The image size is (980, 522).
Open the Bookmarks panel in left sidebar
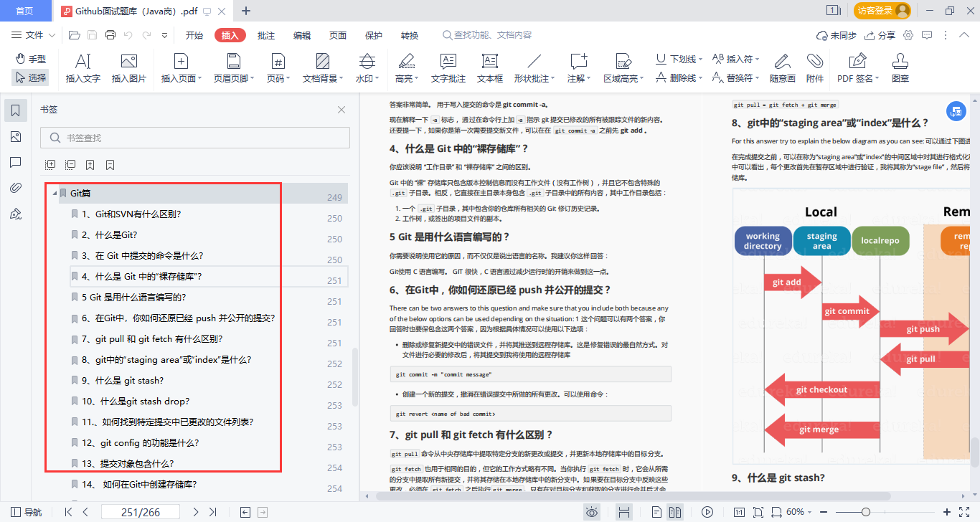(x=16, y=110)
